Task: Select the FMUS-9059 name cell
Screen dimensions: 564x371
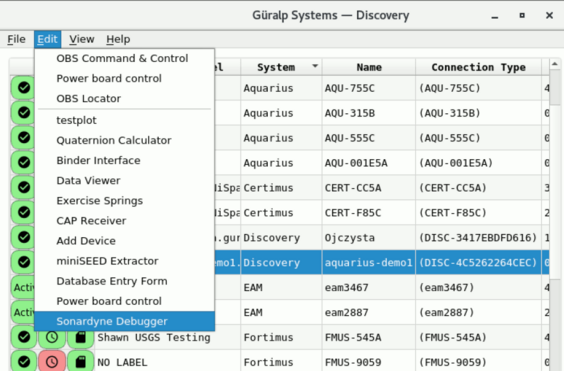Action: pos(369,362)
